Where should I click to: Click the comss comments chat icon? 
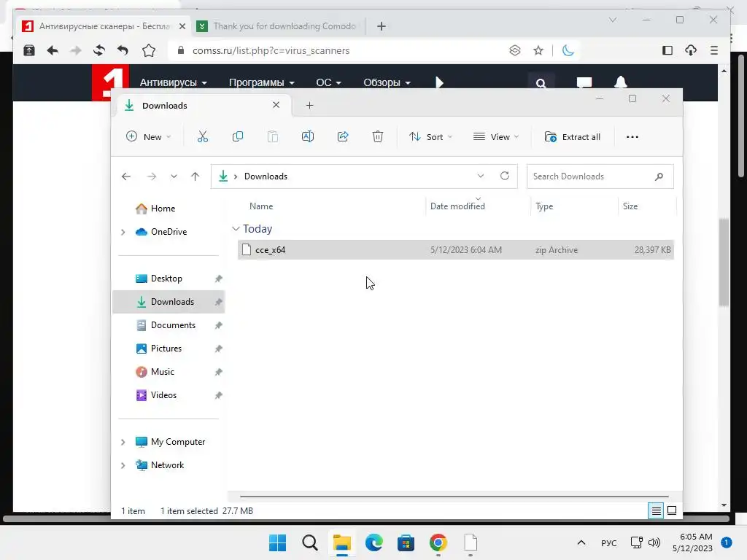coord(584,83)
